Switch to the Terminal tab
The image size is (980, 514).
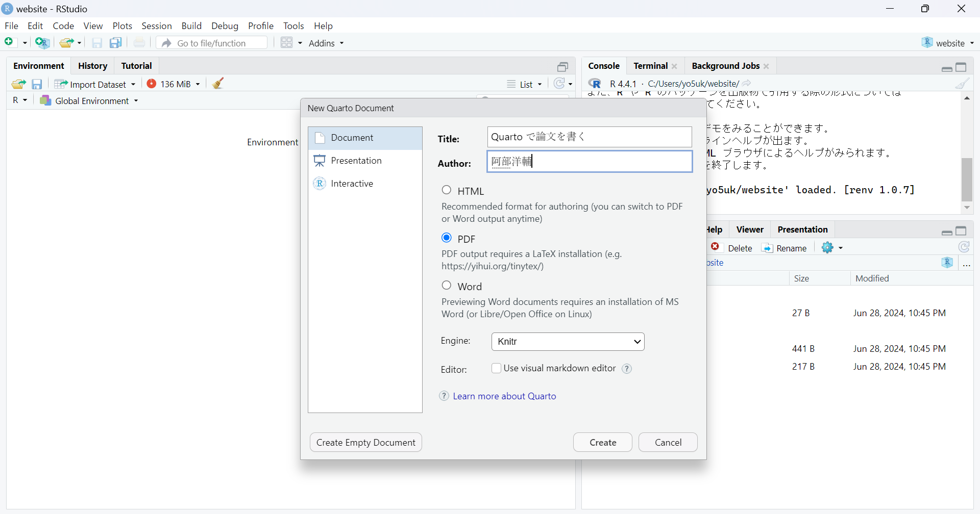point(650,66)
